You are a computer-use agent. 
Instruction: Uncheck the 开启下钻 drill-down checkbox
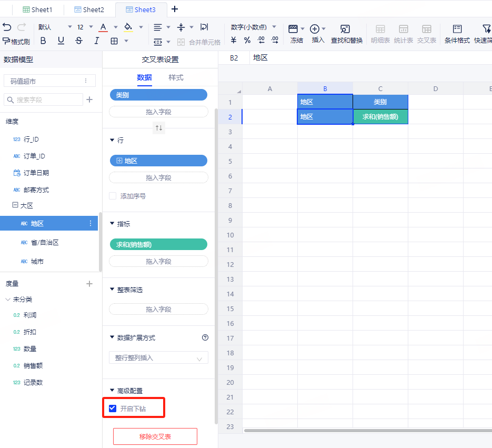pyautogui.click(x=112, y=409)
